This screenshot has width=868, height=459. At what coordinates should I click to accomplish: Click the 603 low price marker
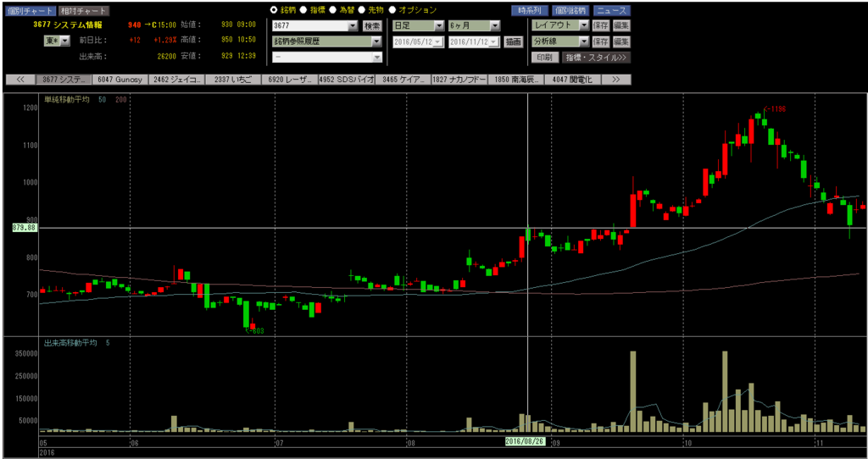(x=255, y=331)
